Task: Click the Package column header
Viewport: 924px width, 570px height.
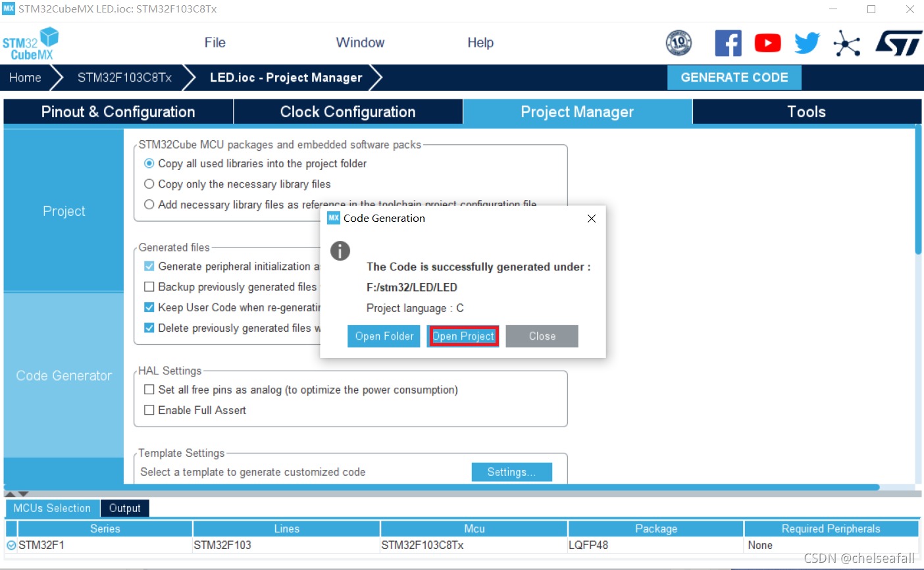Action: pyautogui.click(x=656, y=529)
